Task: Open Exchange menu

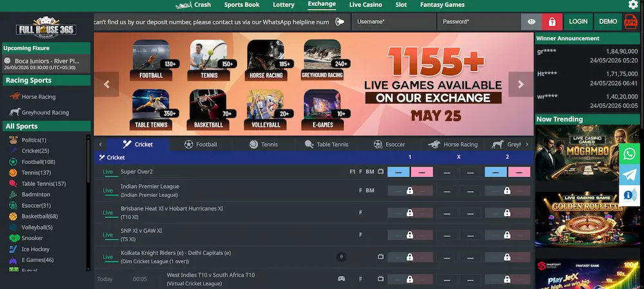Action: point(322,4)
